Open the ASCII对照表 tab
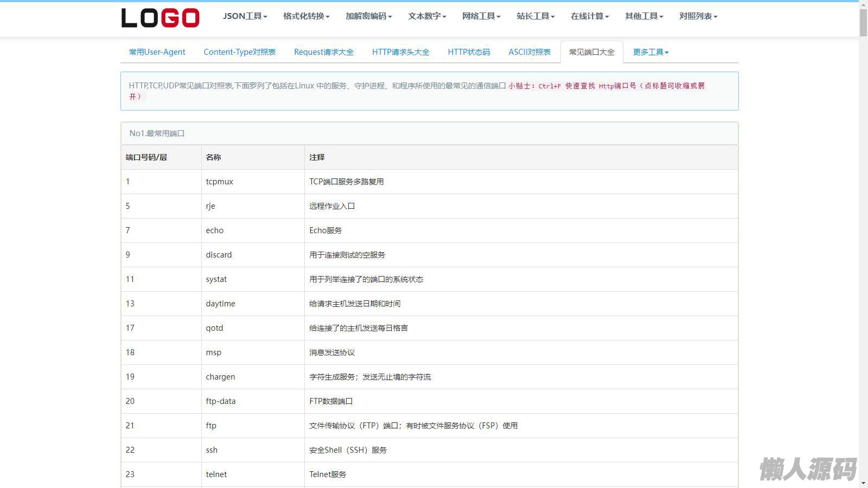 (529, 52)
